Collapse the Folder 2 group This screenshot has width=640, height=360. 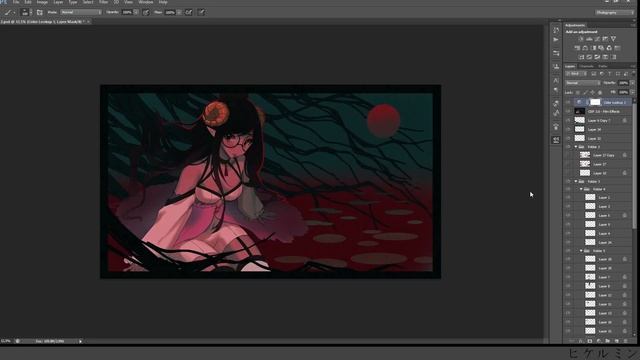(576, 147)
